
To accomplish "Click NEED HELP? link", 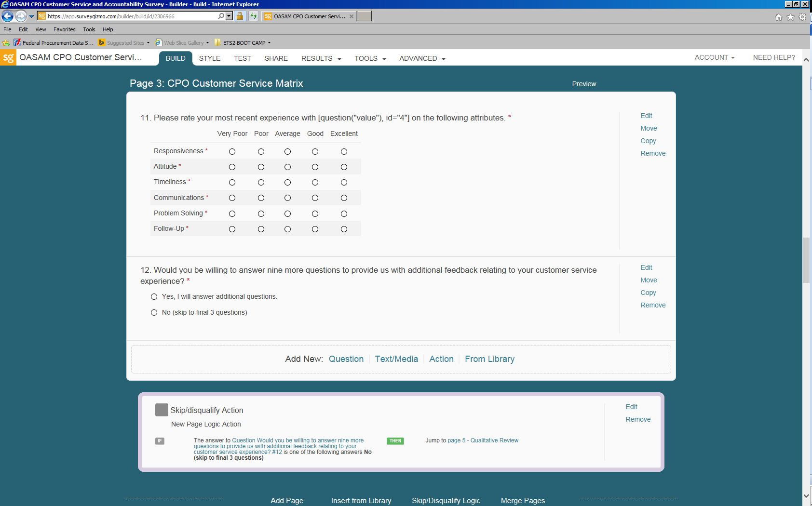I will 774,57.
